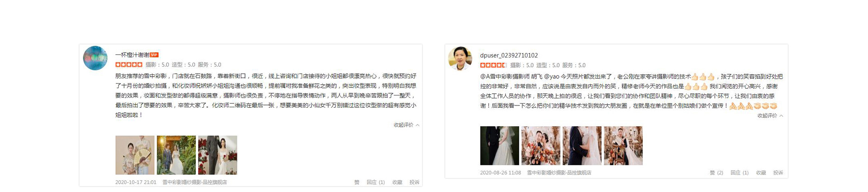Open the first photo in dpuser's review
868x192 pixels.
[500, 145]
